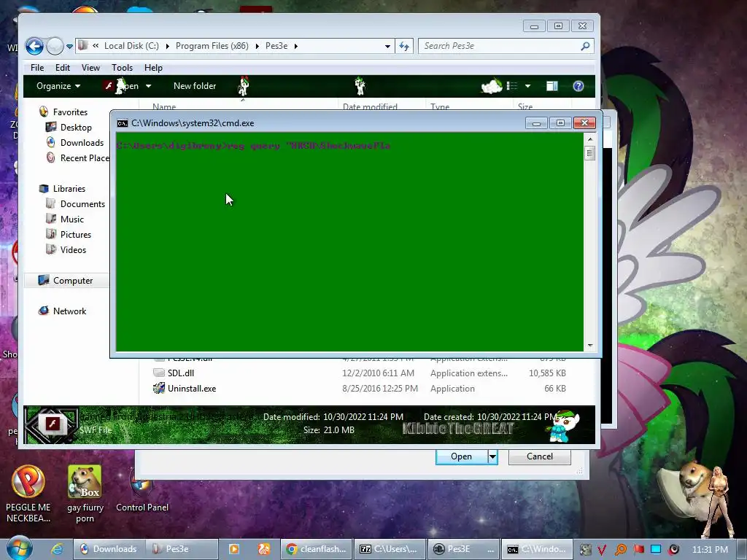Switch to the cleanflash Chrome taskbar button
Viewport: 747px width, 560px height.
pos(317,549)
